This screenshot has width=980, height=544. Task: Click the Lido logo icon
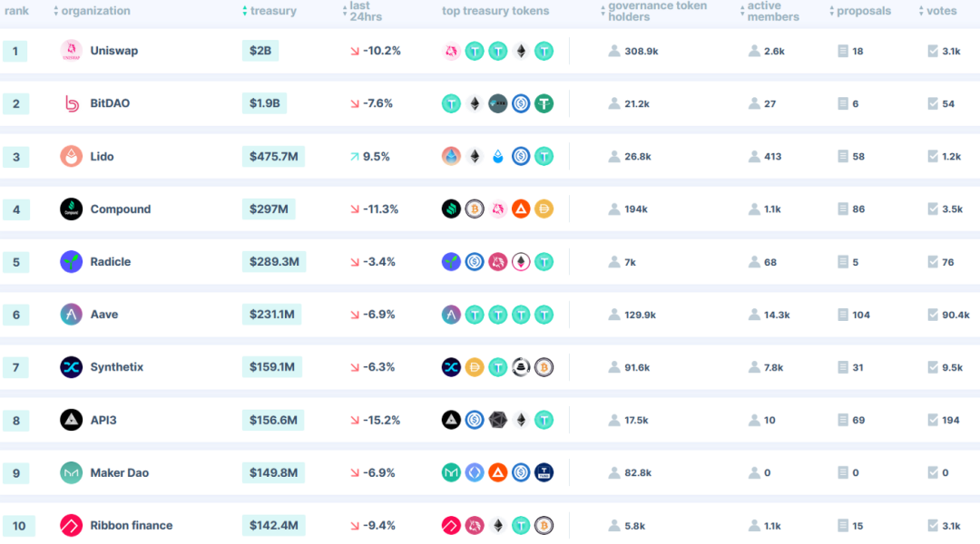click(x=71, y=156)
